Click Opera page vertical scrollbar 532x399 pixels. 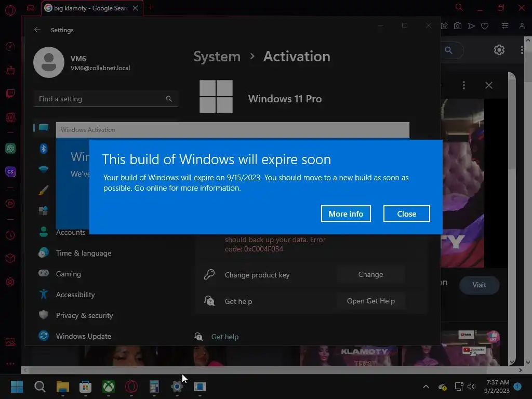528,201
